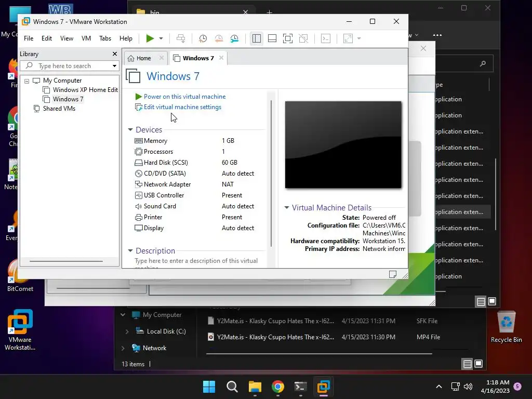This screenshot has width=532, height=399.
Task: Click the Take Snapshot toolbar icon
Action: (203, 38)
